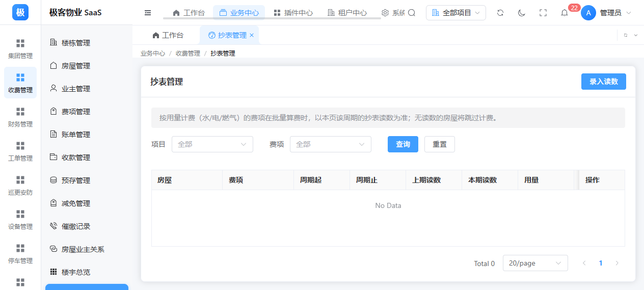Viewport: 644px width, 290px height.
Task: Open 催缴记录 submenu item
Action: (x=87, y=226)
